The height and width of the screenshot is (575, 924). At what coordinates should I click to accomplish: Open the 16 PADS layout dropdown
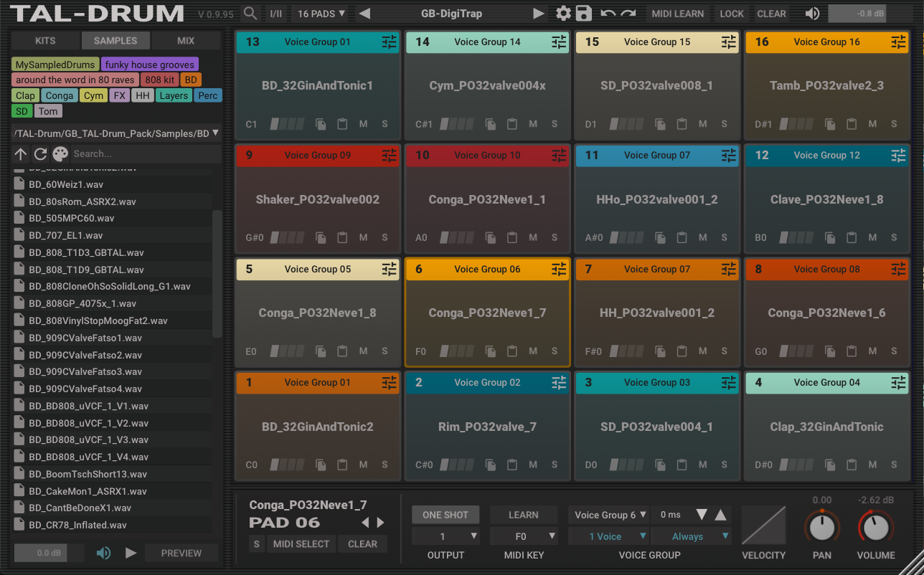(321, 14)
